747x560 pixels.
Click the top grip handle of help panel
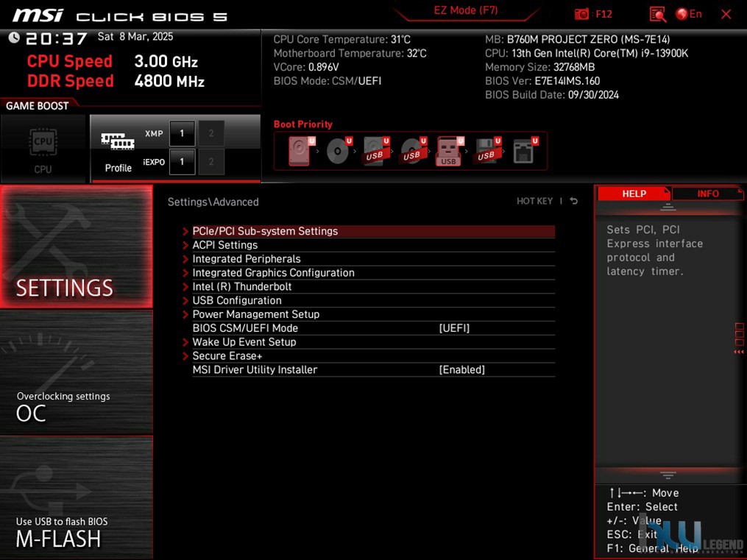coord(668,207)
